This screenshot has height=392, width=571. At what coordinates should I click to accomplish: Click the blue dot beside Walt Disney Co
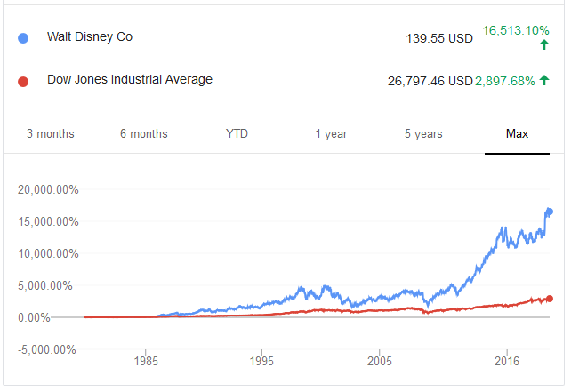24,38
